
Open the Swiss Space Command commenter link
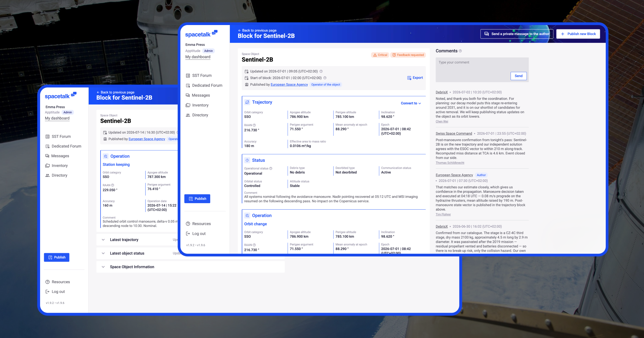pyautogui.click(x=454, y=134)
